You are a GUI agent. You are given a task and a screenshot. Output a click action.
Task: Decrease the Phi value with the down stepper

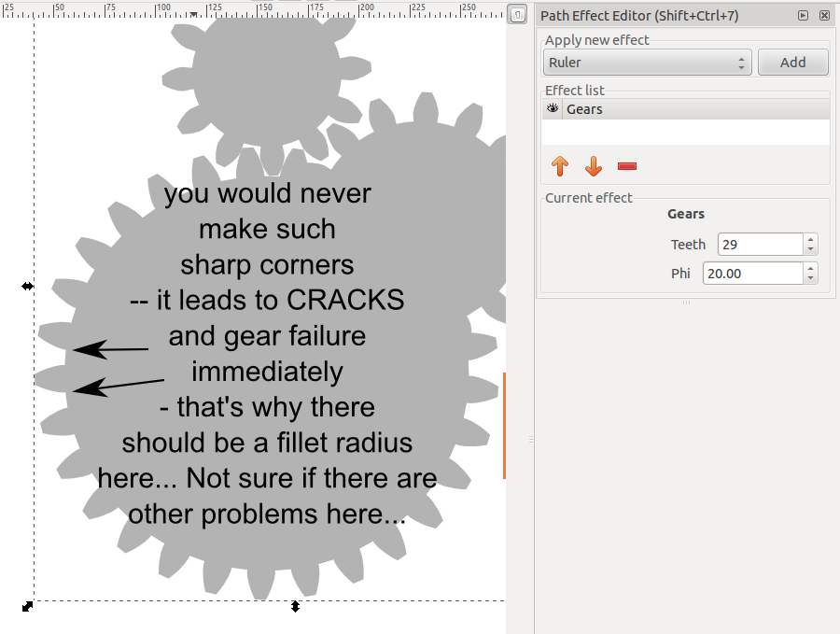(x=810, y=278)
